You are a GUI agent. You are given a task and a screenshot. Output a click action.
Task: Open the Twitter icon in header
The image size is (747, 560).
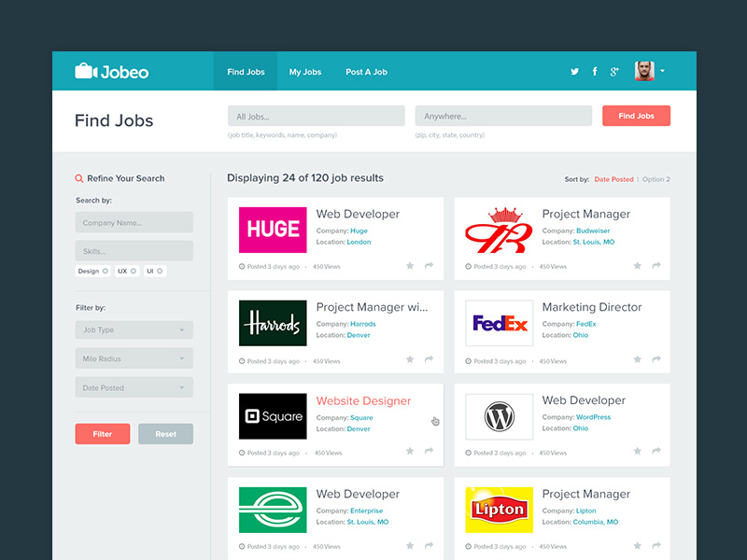pos(575,72)
